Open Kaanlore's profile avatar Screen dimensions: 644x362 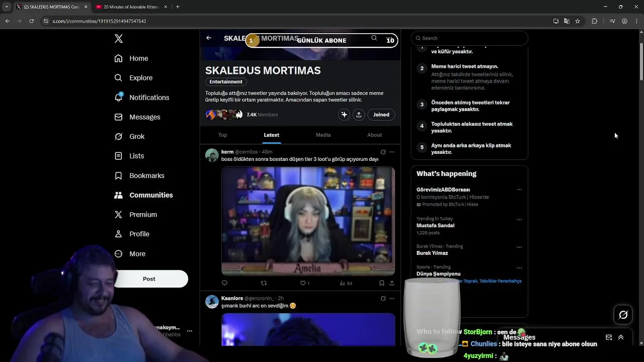click(x=212, y=302)
